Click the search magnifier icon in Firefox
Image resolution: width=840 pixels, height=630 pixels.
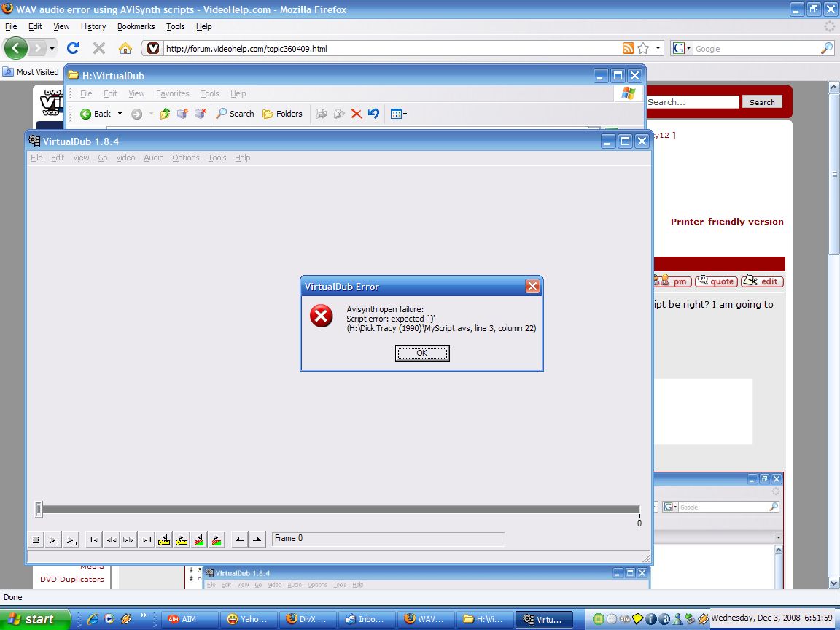coord(827,49)
